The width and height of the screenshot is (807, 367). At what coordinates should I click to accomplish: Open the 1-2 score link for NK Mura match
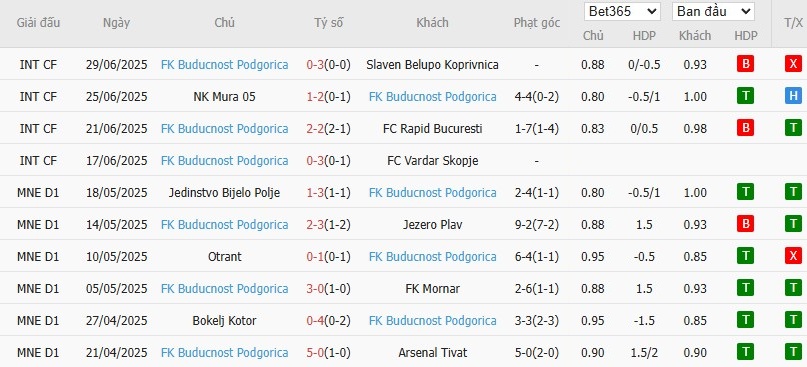coord(315,97)
